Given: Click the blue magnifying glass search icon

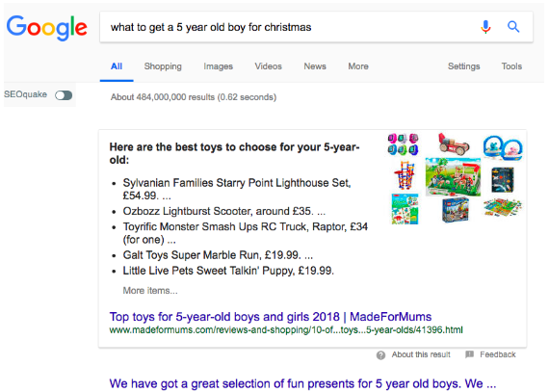Looking at the screenshot, I should [513, 27].
